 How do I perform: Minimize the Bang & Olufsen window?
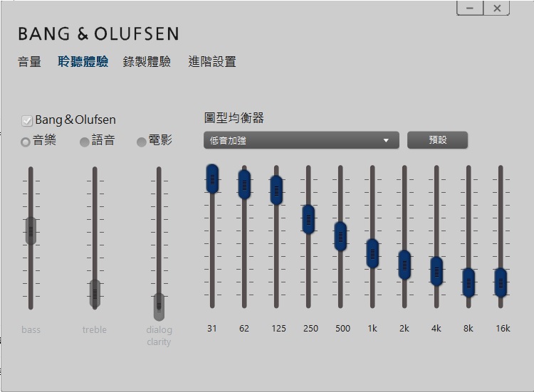(470, 8)
